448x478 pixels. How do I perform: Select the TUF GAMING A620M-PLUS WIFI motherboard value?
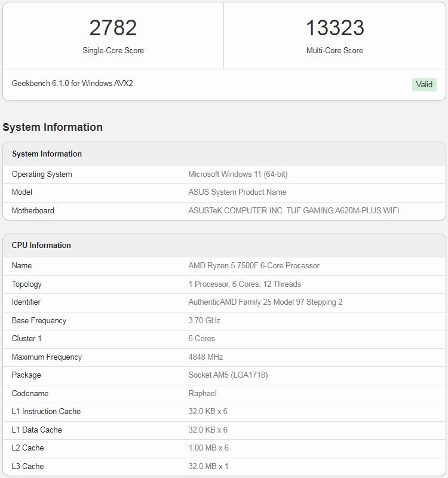[294, 210]
